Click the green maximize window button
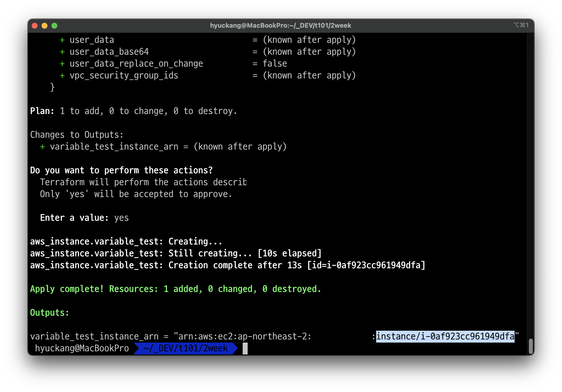This screenshot has width=562, height=392. [54, 26]
